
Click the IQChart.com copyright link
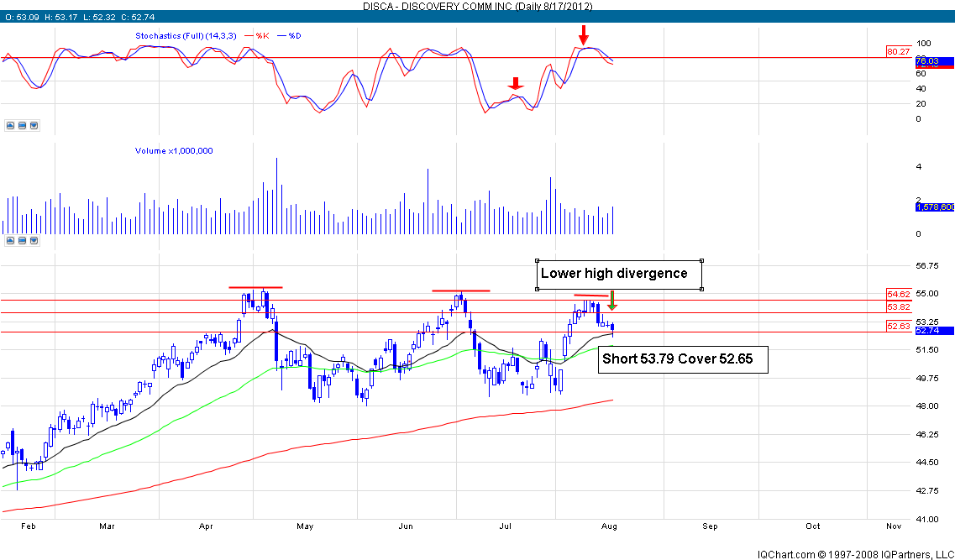854,553
